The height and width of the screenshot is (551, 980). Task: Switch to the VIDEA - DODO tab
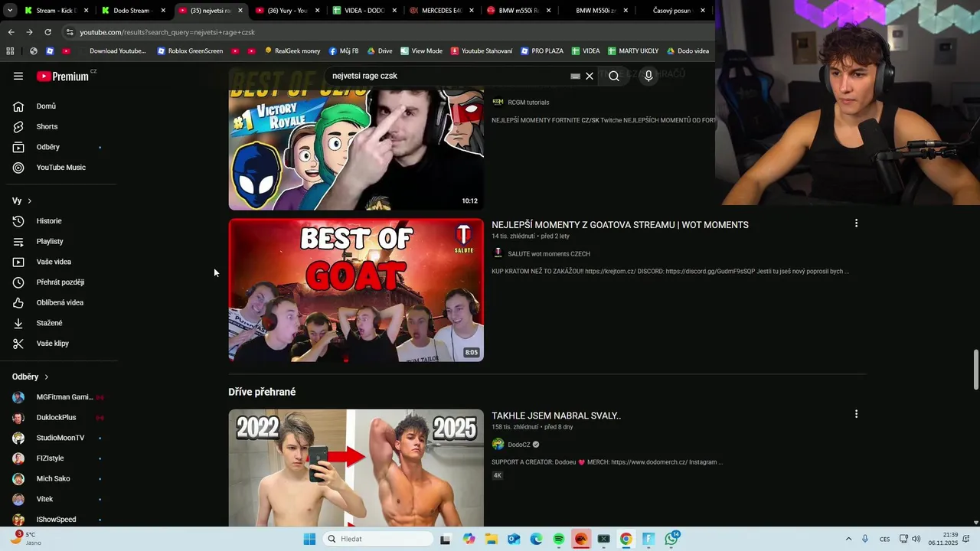(x=365, y=11)
